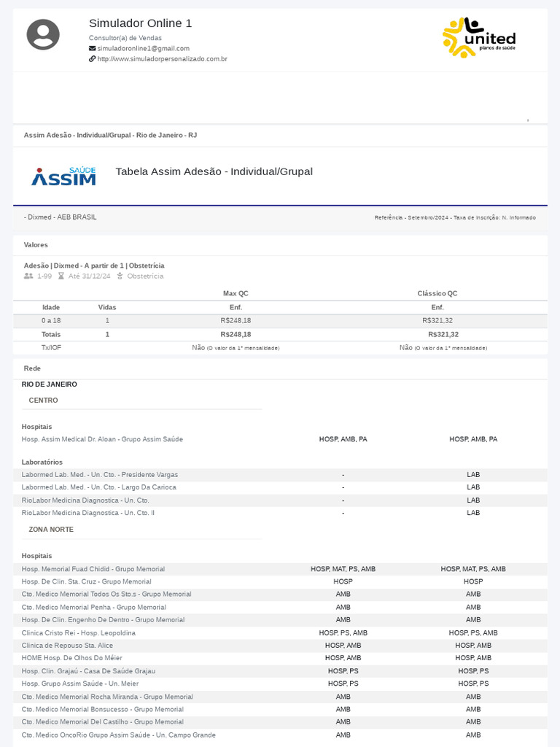Open the simuladorpersonalizado.com.br website link
This screenshot has height=747, width=560.
162,59
